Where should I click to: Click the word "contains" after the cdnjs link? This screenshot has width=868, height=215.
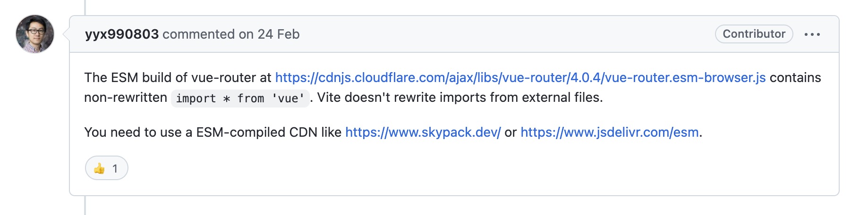795,77
